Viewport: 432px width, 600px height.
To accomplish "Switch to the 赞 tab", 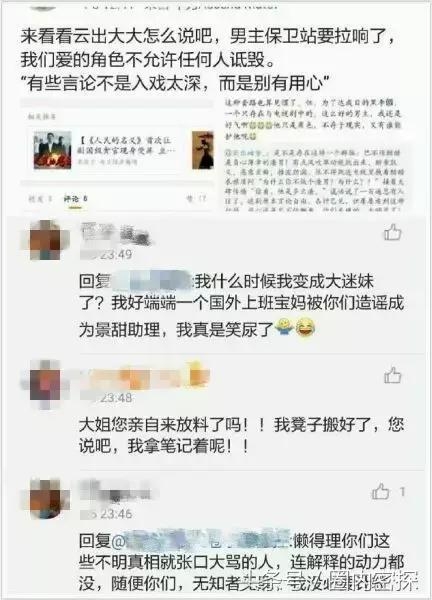I will [196, 199].
